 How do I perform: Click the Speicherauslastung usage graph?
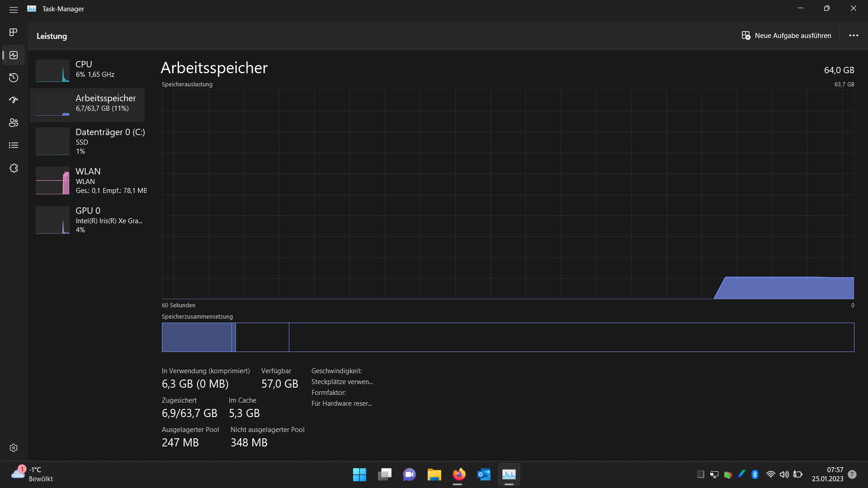pos(508,194)
